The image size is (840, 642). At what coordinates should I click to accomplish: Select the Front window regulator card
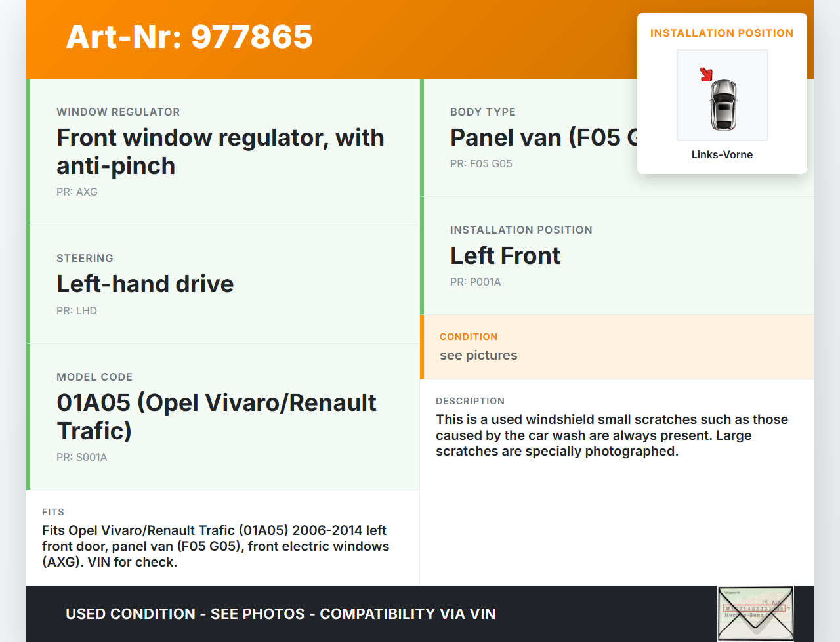click(x=223, y=152)
